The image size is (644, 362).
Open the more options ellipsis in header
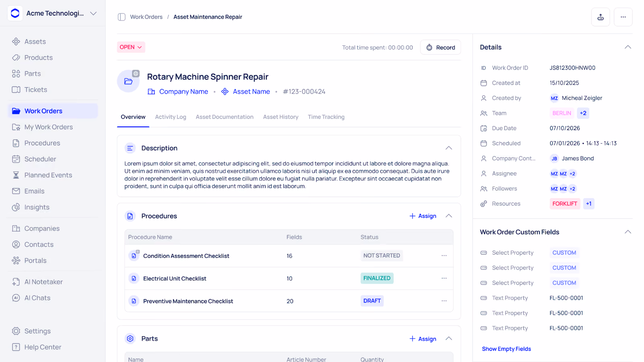(623, 17)
